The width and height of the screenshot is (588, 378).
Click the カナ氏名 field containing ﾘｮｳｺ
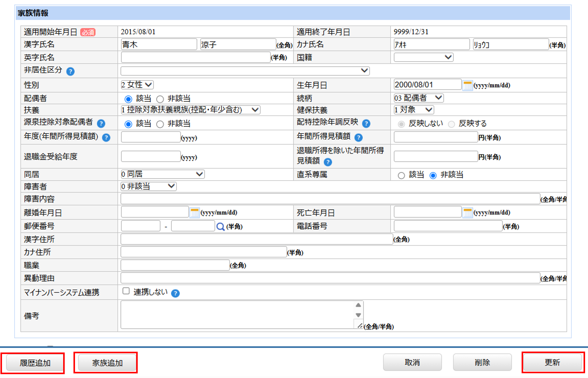tap(511, 44)
